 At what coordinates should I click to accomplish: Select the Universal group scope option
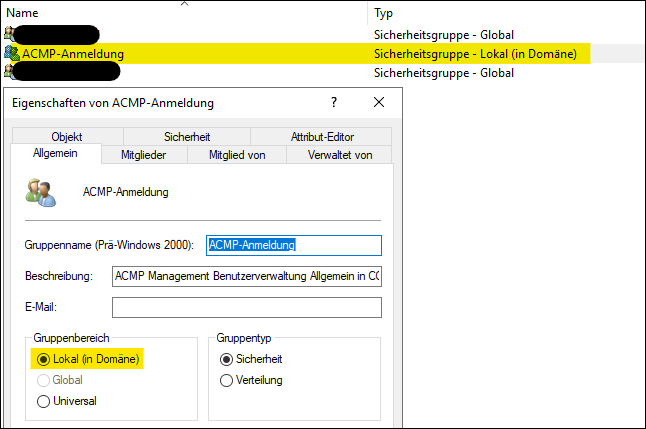click(43, 401)
